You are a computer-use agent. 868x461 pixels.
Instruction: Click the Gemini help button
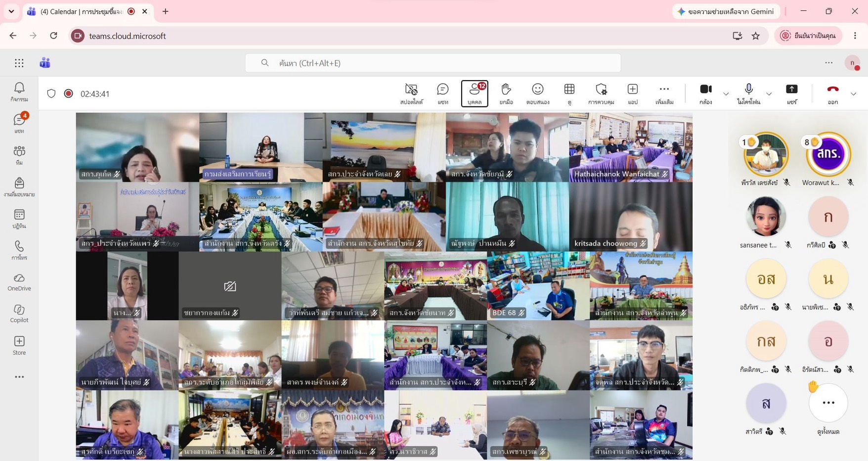726,11
